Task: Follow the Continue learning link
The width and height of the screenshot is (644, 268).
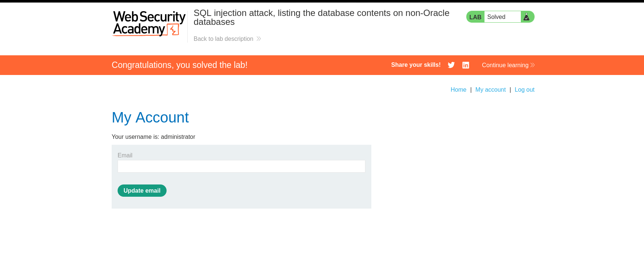Action: (505, 65)
